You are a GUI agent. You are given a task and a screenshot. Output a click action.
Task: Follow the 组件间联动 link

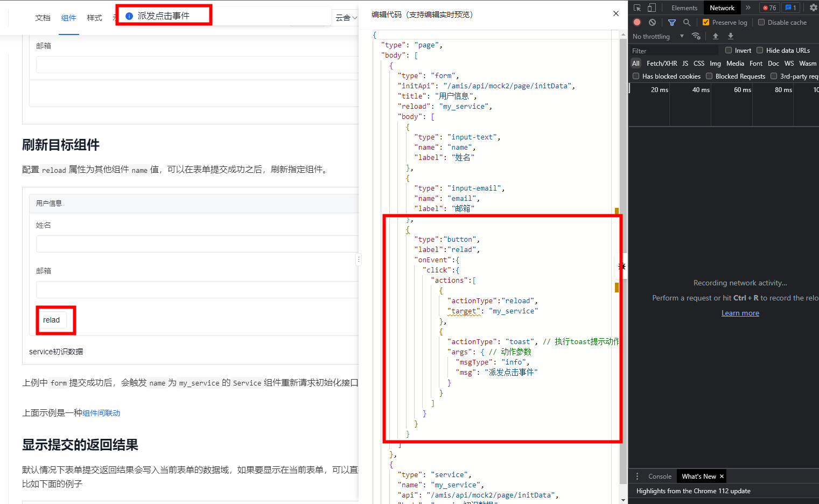coord(101,413)
